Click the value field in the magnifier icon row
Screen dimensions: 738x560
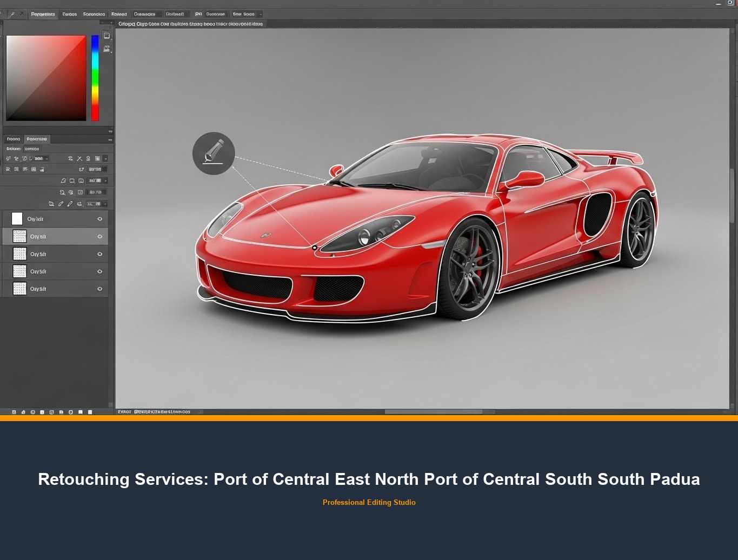point(96,192)
